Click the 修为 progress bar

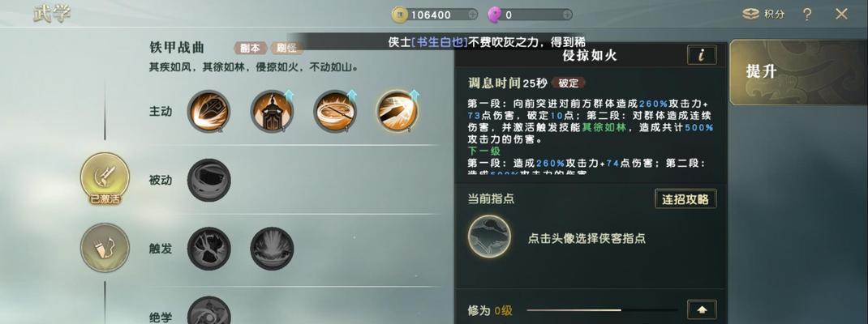tap(602, 310)
